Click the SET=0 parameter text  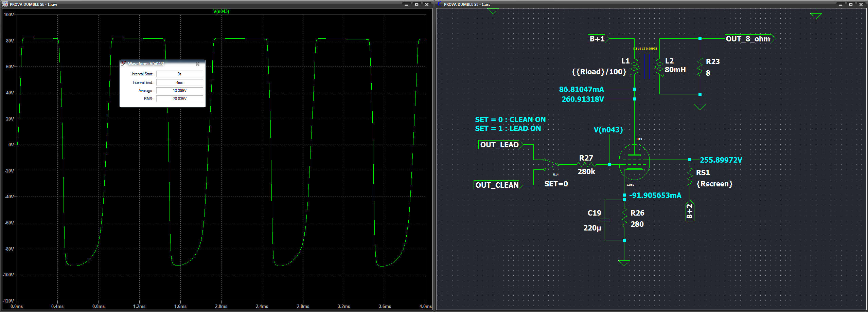pos(556,184)
